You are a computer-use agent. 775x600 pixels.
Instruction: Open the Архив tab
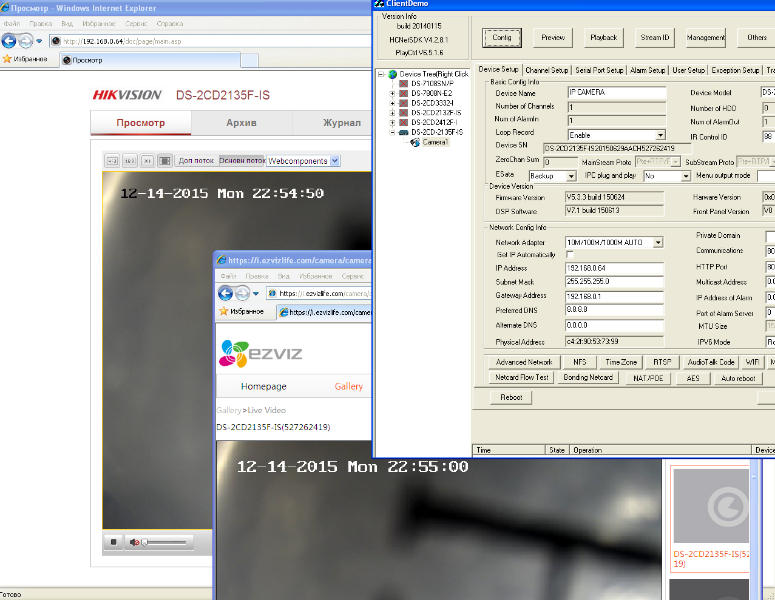click(x=241, y=123)
